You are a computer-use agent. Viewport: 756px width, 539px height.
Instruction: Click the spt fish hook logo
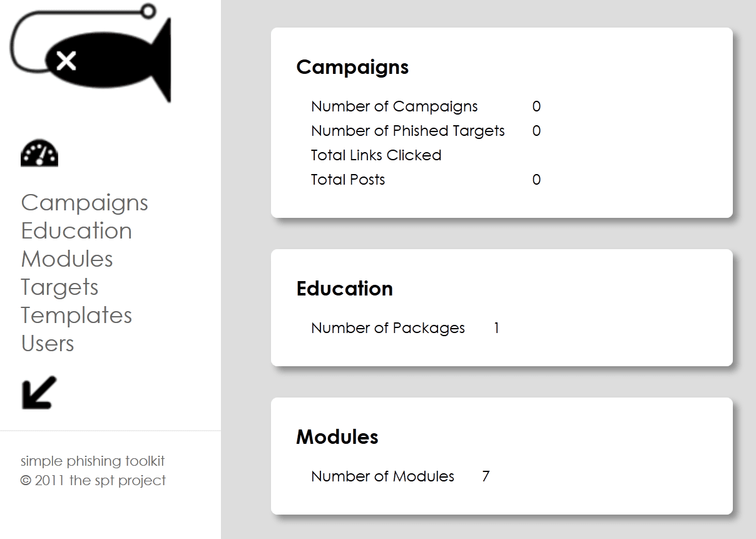90,53
